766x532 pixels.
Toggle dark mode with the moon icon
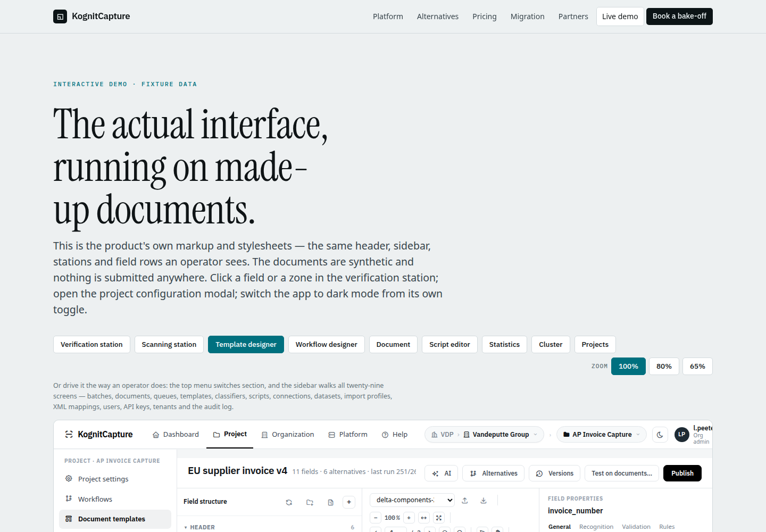click(x=660, y=435)
